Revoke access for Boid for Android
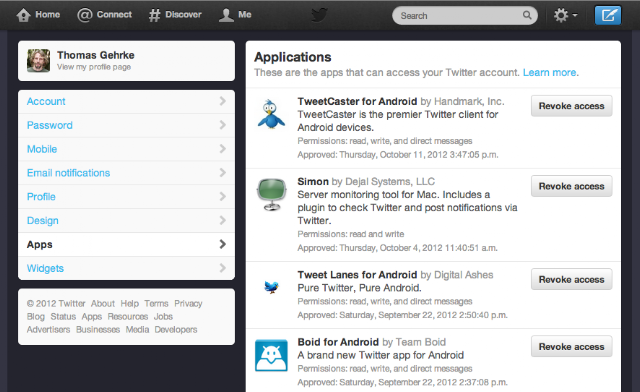This screenshot has height=392, width=640. coord(571,347)
